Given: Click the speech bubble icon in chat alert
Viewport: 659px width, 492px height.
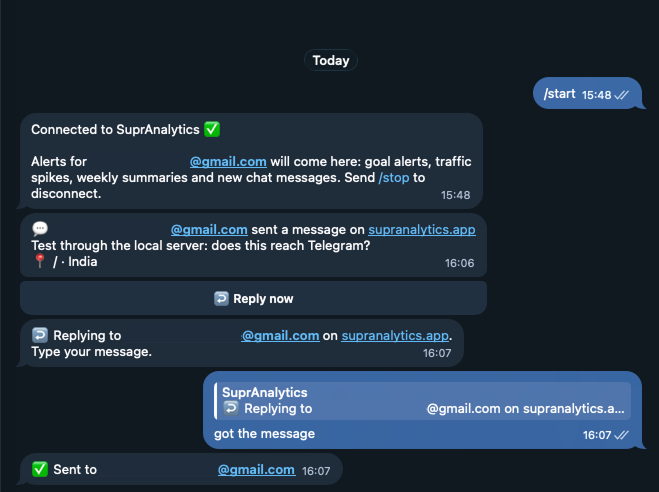Looking at the screenshot, I should click(40, 229).
